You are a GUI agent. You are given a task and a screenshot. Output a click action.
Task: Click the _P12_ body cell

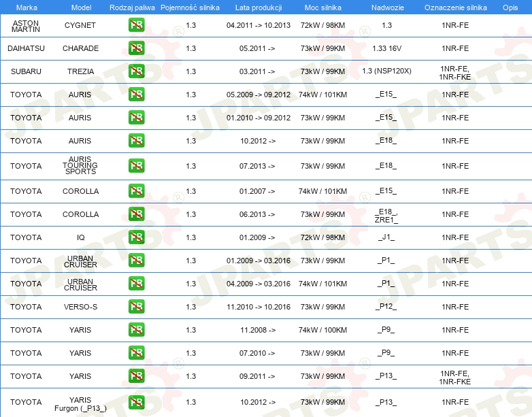[x=386, y=306]
